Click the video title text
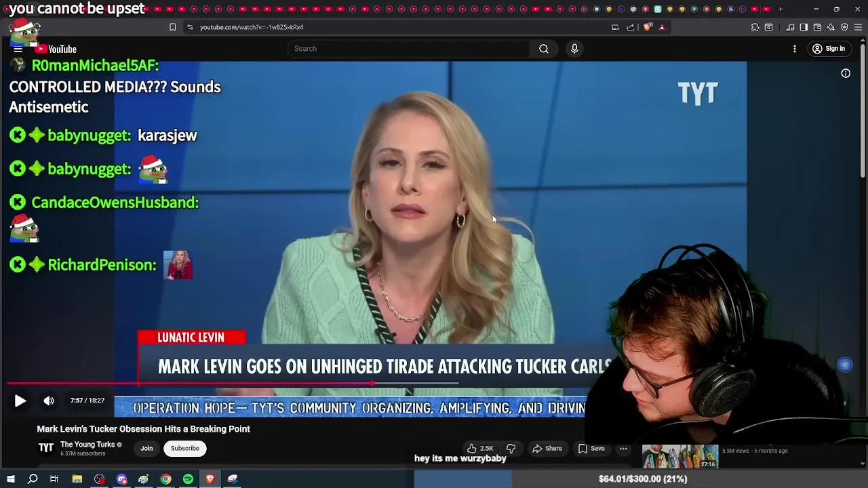The height and width of the screenshot is (488, 868). coord(143,429)
